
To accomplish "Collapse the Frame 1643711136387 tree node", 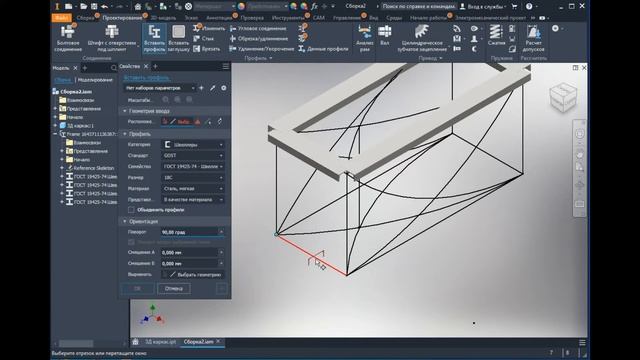I will pos(56,134).
